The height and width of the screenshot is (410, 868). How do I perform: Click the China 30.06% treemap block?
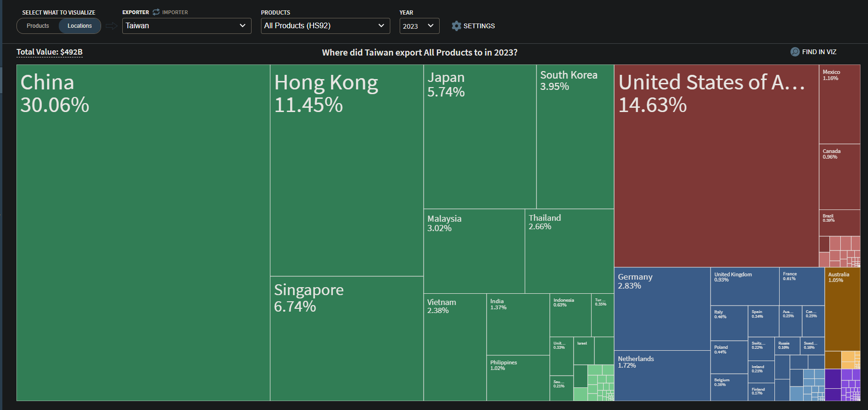pos(143,233)
